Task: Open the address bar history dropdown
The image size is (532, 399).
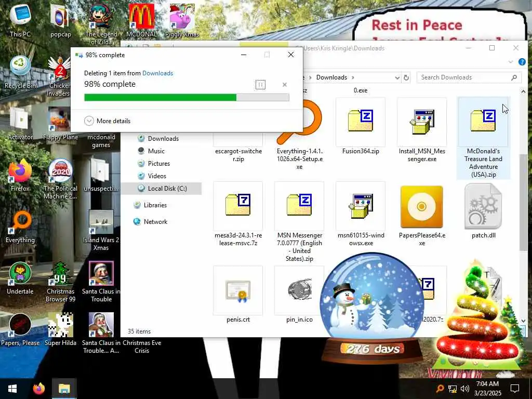Action: click(x=397, y=78)
